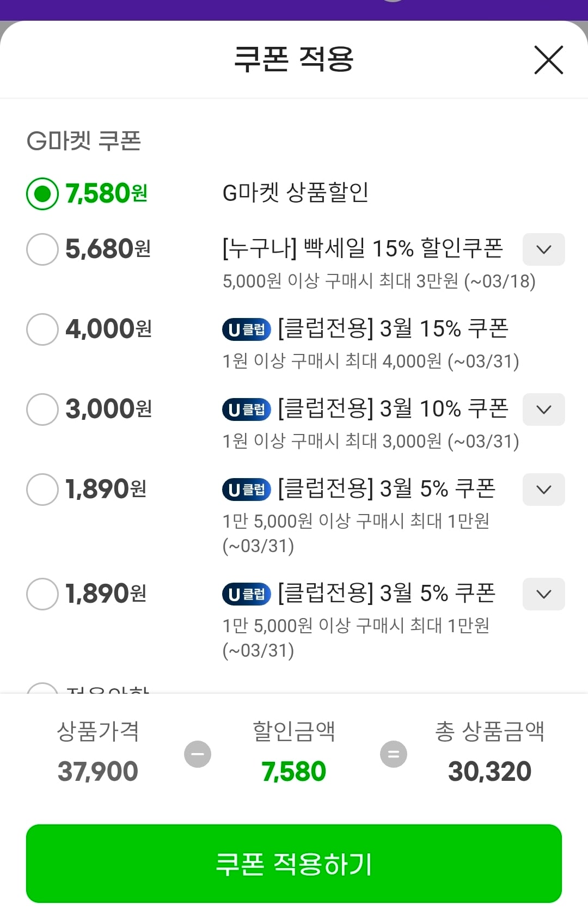
Task: Click the U클럽 badge on 10% coupon
Action: point(247,409)
